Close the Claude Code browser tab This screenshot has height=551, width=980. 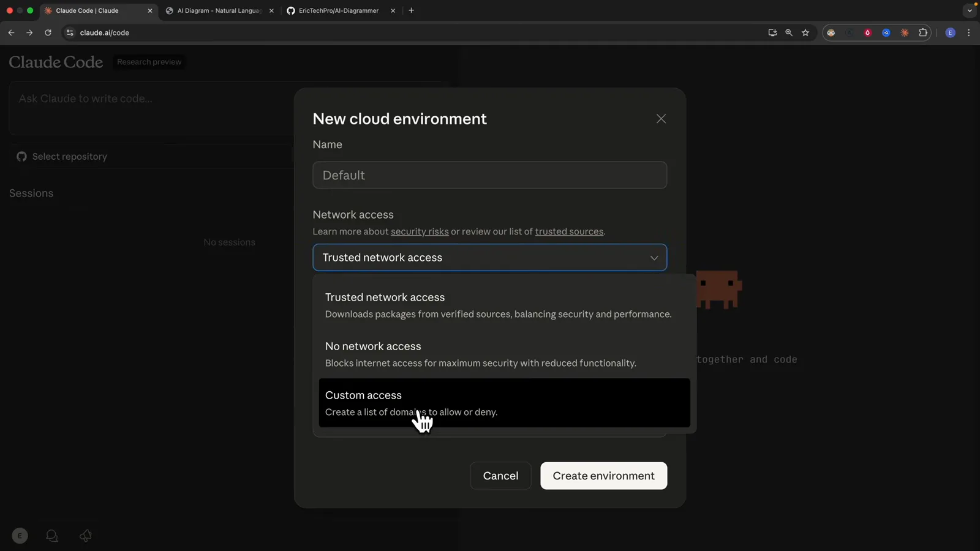(x=150, y=10)
